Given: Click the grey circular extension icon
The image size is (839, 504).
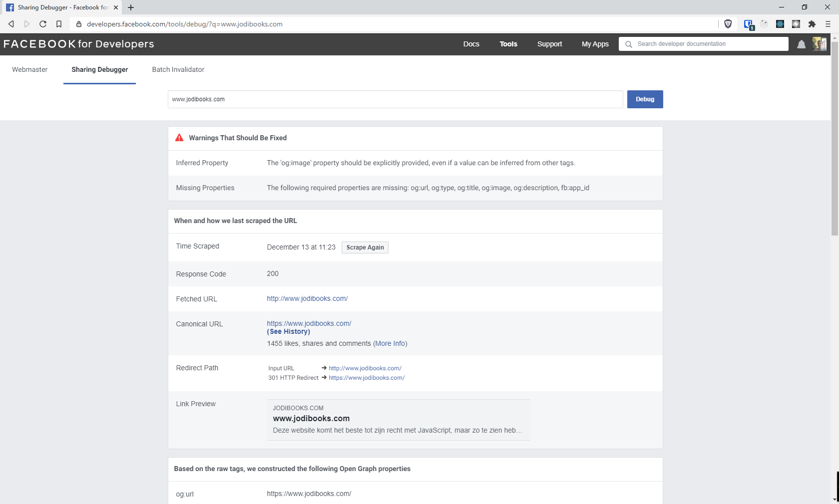Looking at the screenshot, I should point(764,24).
